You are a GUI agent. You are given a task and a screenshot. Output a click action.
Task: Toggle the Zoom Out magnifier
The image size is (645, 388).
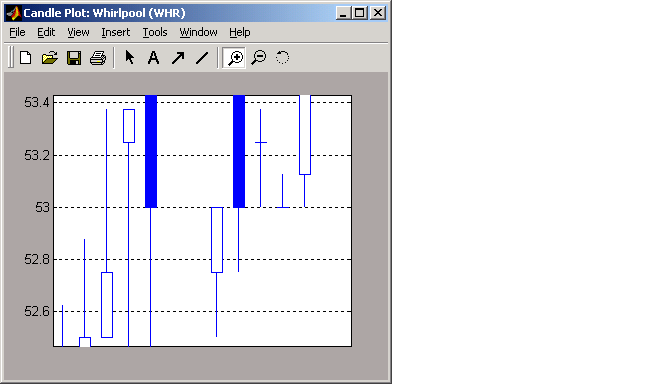coord(259,58)
